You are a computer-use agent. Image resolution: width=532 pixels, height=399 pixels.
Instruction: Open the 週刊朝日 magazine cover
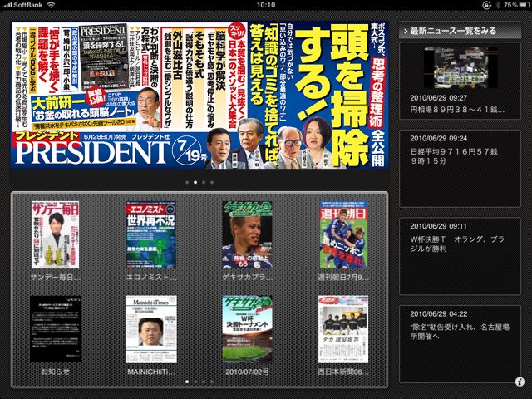(343, 234)
